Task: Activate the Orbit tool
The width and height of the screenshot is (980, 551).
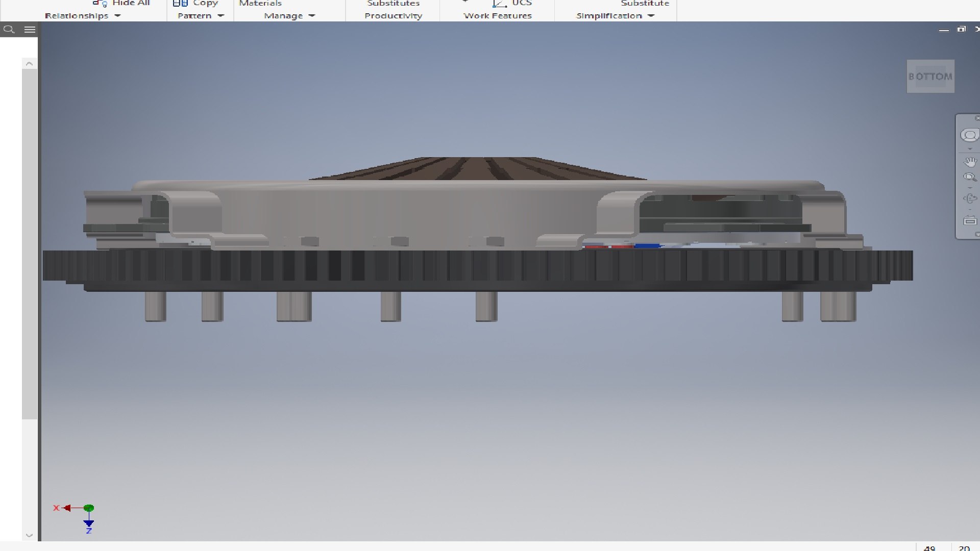Action: click(969, 199)
